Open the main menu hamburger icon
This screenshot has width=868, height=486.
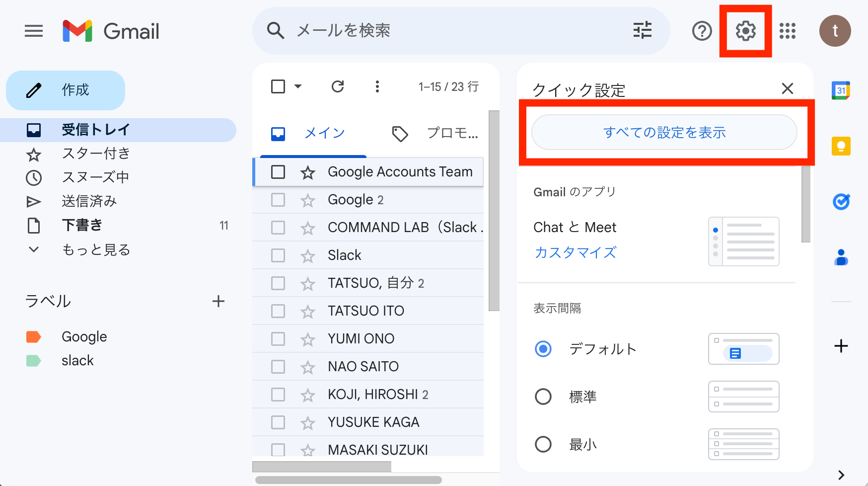[34, 31]
